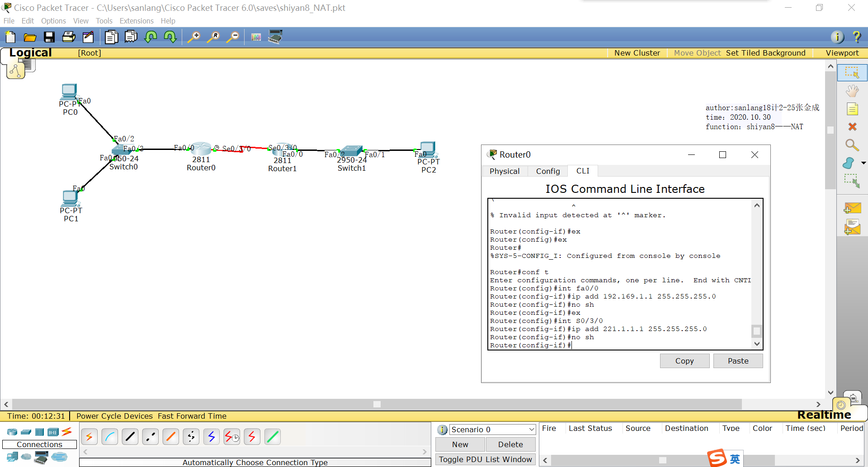Open the File menu
868x467 pixels.
[x=9, y=21]
